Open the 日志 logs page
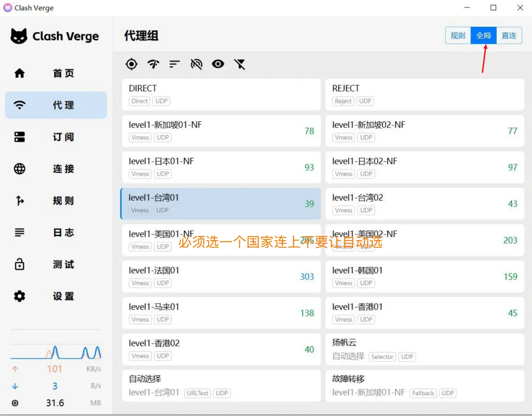532x416 pixels. (x=56, y=233)
